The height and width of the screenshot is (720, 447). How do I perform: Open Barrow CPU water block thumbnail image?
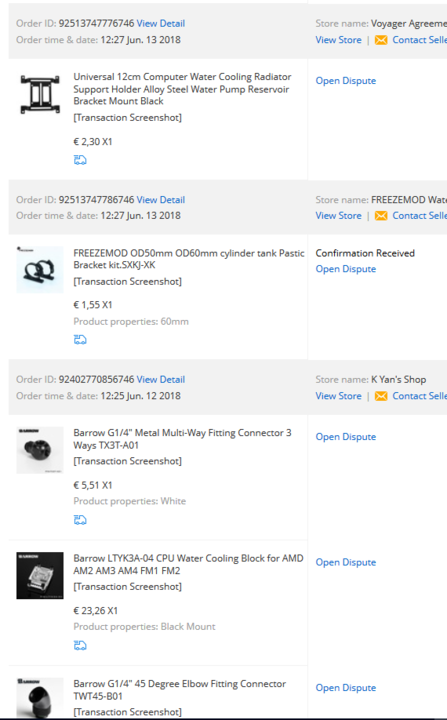40,575
